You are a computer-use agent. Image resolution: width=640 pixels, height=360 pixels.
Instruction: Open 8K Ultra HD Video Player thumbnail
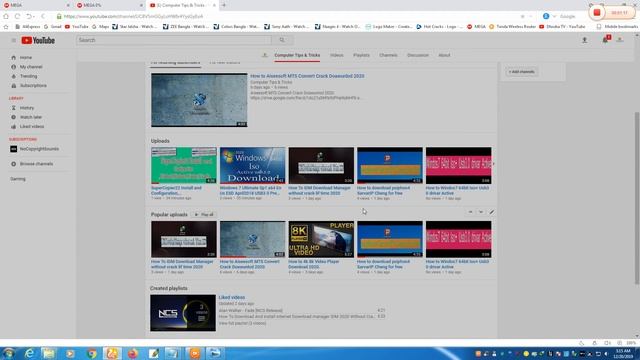click(321, 239)
